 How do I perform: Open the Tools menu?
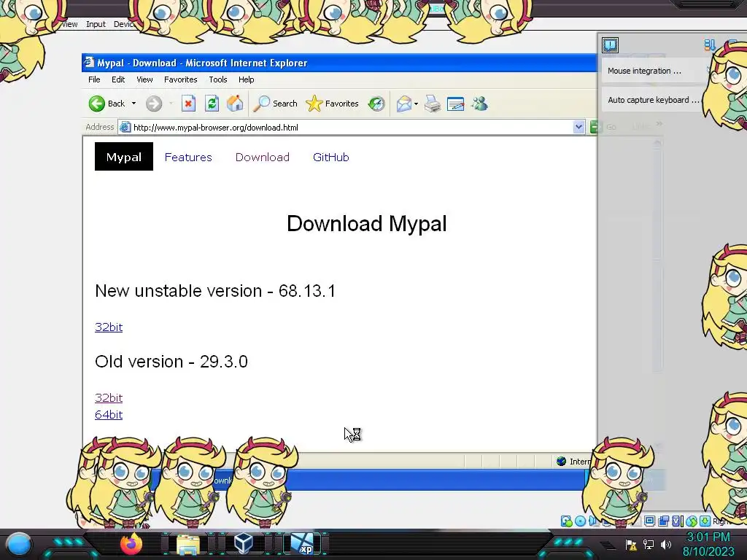(217, 79)
